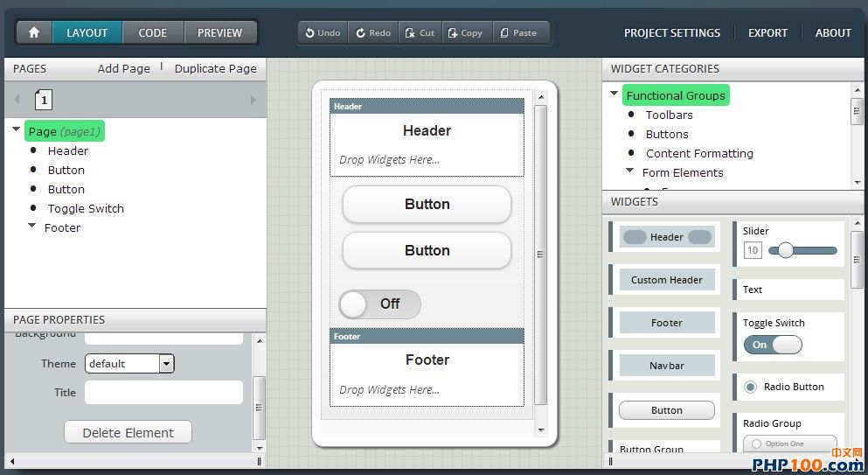Click the Redo toolbar icon

pos(360,33)
